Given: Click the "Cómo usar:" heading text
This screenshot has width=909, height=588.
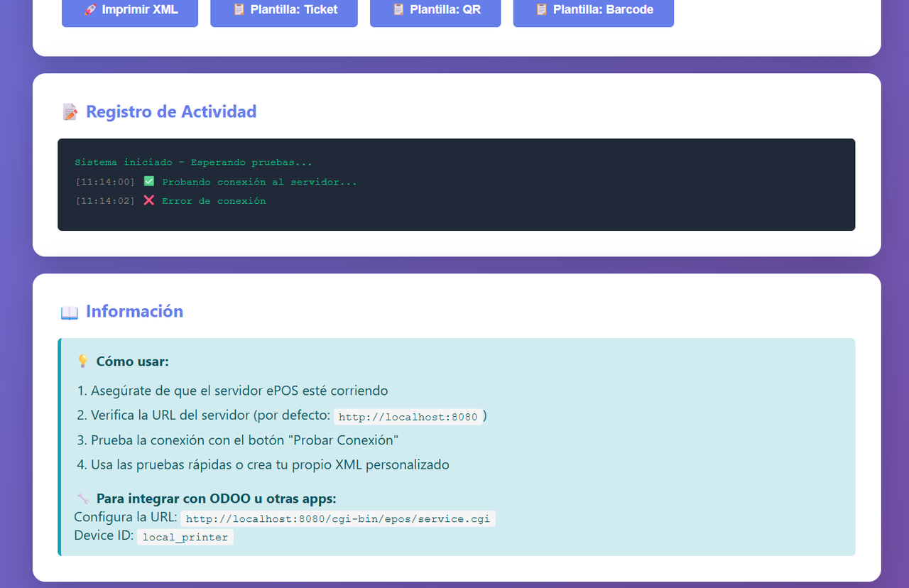Looking at the screenshot, I should [x=133, y=361].
